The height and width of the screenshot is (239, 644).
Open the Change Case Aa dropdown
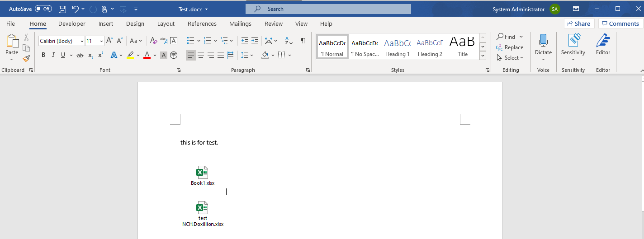(x=136, y=41)
